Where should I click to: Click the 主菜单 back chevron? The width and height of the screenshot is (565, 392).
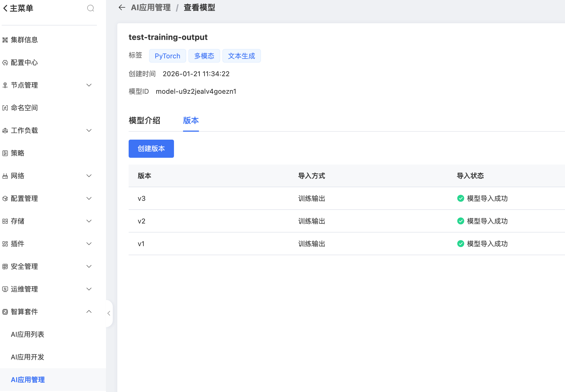coord(5,8)
